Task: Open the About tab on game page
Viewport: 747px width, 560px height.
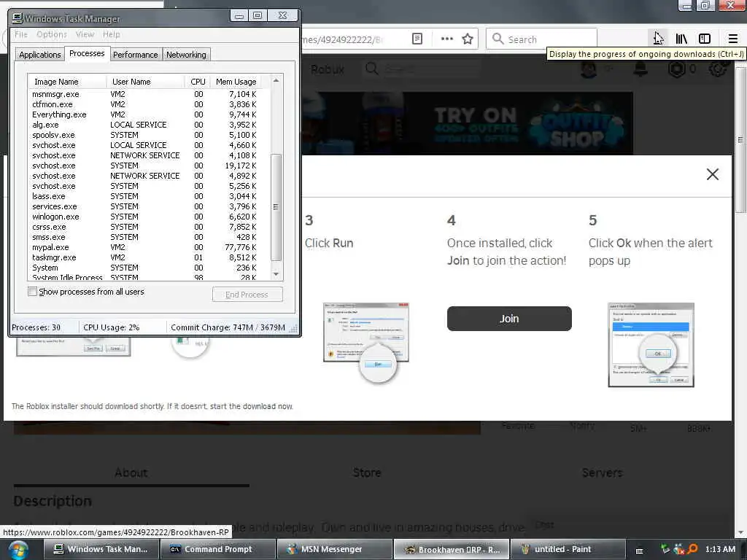Action: [131, 472]
